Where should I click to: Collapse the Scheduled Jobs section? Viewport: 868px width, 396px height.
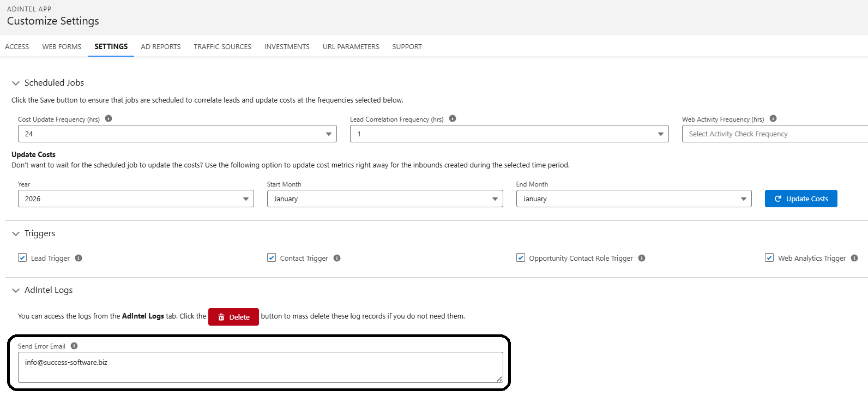[x=16, y=83]
